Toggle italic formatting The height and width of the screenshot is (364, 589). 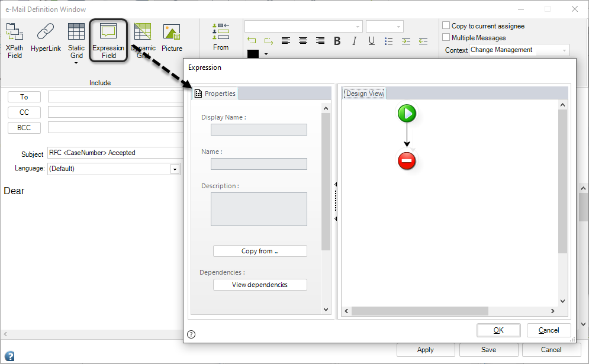tap(354, 41)
